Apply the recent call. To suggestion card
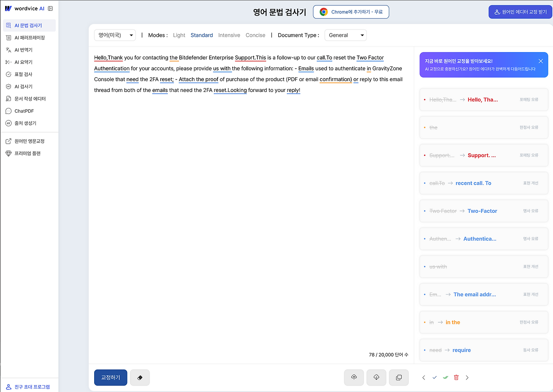This screenshot has height=392, width=553. [x=483, y=183]
